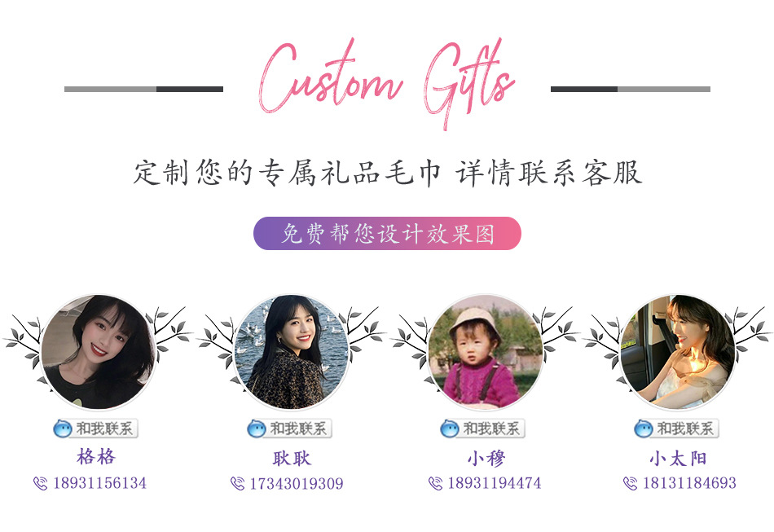
Task: Click the phone icon beside 18931156134
Action: coord(41,483)
